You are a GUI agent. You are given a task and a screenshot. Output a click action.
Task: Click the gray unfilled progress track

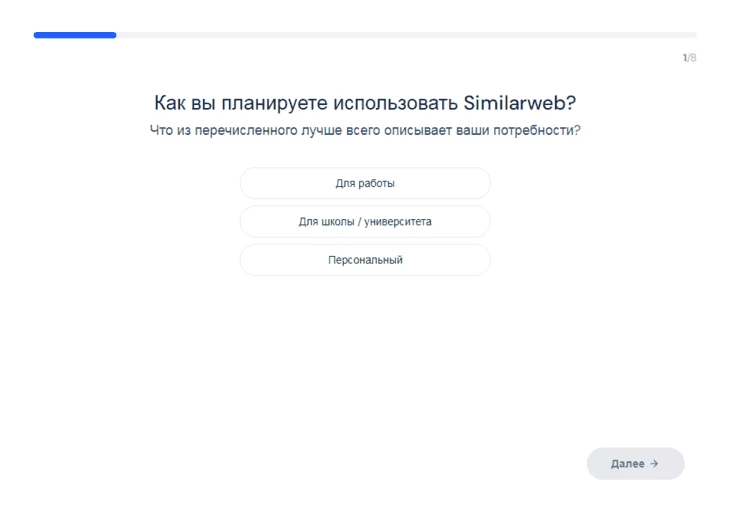[406, 35]
